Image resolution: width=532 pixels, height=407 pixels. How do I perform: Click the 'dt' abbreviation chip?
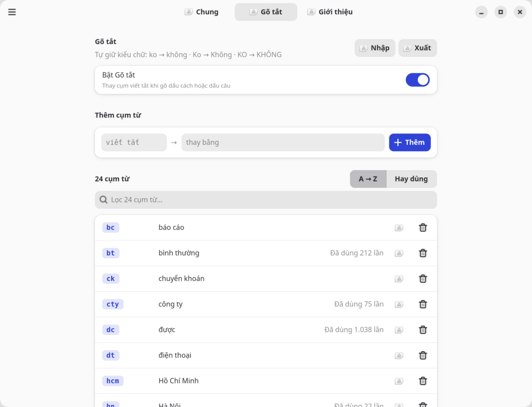coord(111,355)
